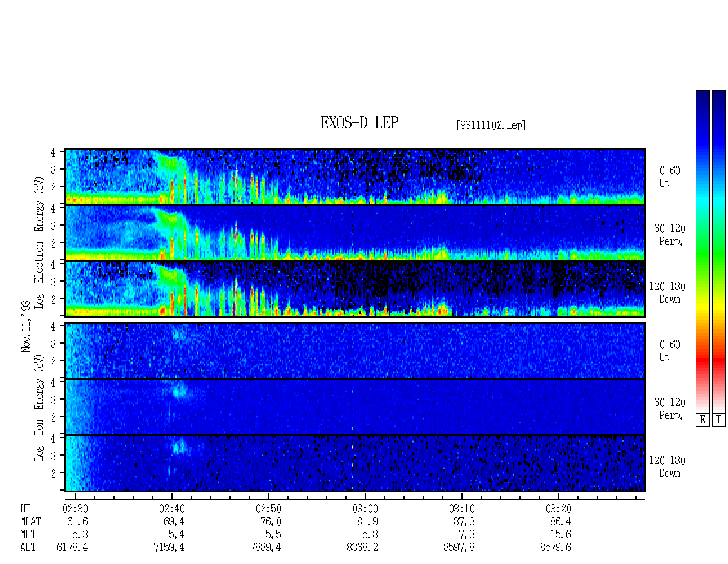The image size is (728, 564).
Task: Click the 120-180 Down label beside electron panels
Action: tap(667, 293)
